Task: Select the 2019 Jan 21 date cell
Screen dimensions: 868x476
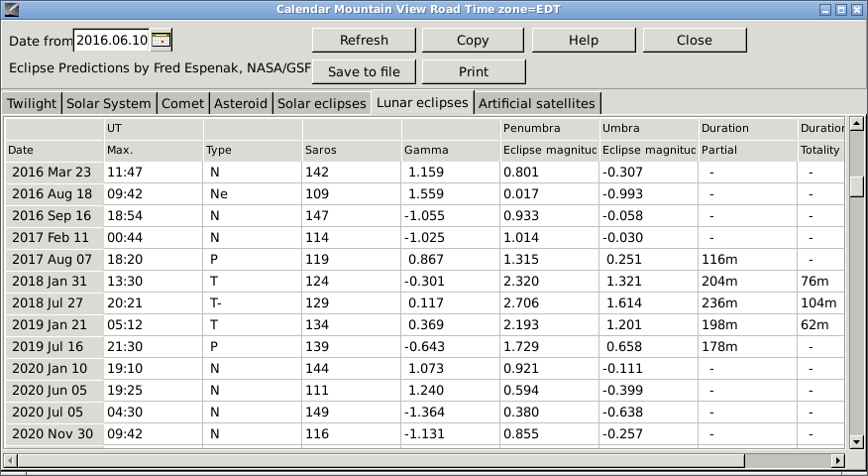Action: (x=54, y=324)
